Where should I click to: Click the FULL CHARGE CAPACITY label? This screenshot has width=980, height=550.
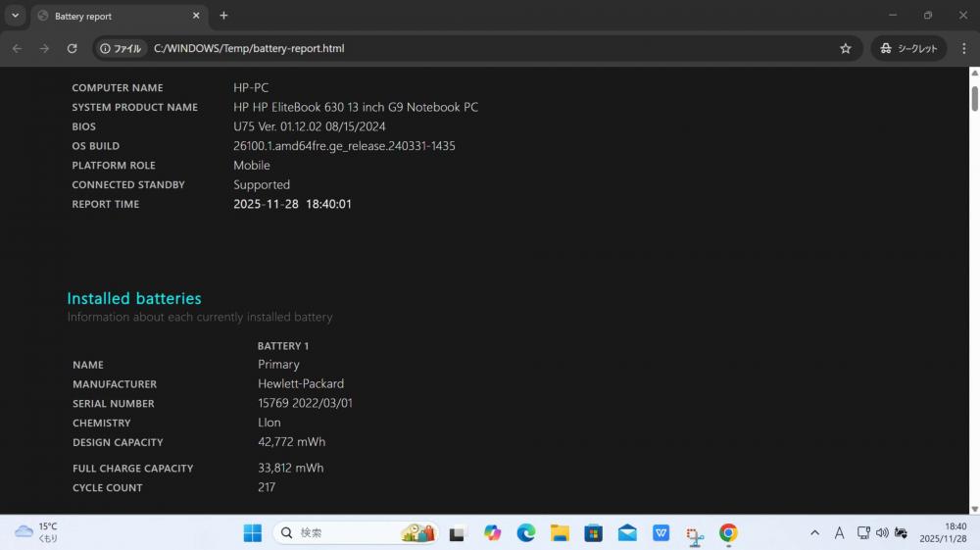tap(132, 468)
